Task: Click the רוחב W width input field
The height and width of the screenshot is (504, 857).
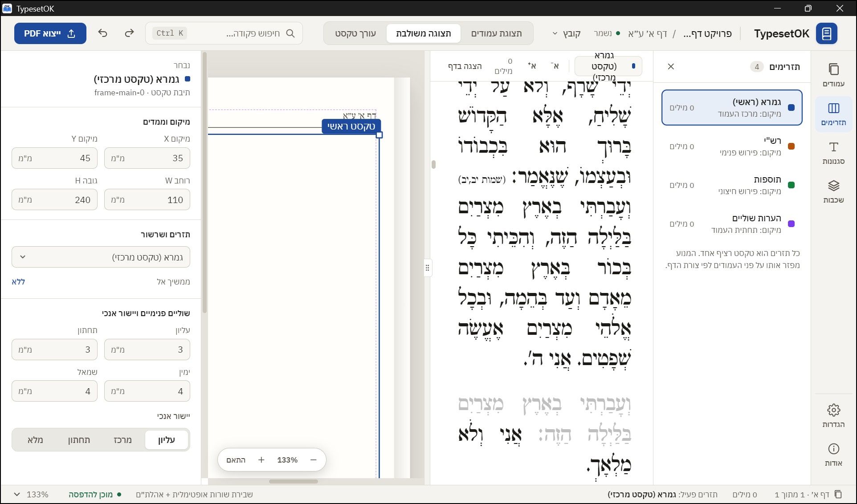Action: click(147, 200)
